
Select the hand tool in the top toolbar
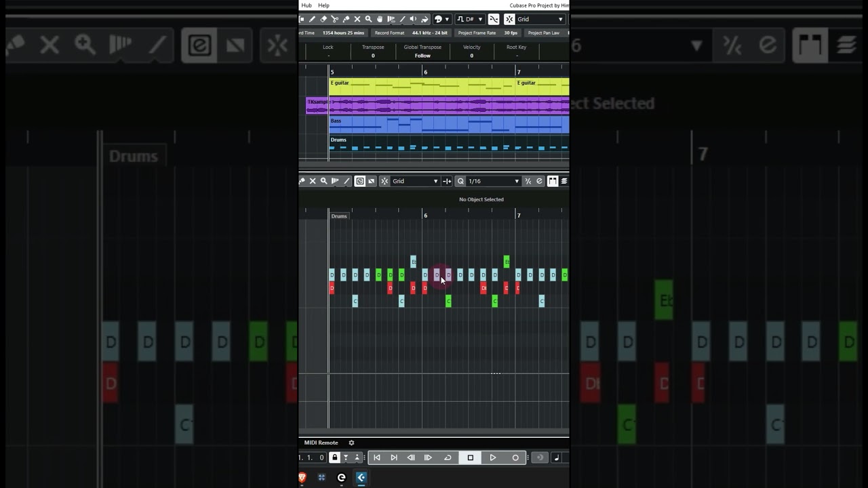point(380,19)
